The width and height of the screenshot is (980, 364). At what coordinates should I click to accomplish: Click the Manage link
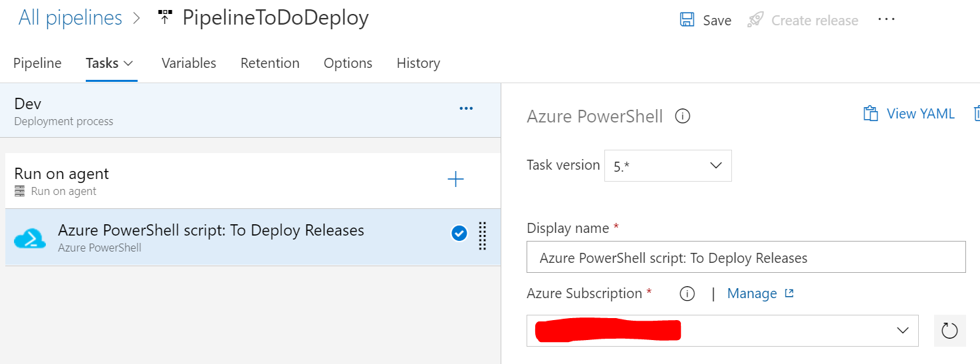click(x=752, y=293)
